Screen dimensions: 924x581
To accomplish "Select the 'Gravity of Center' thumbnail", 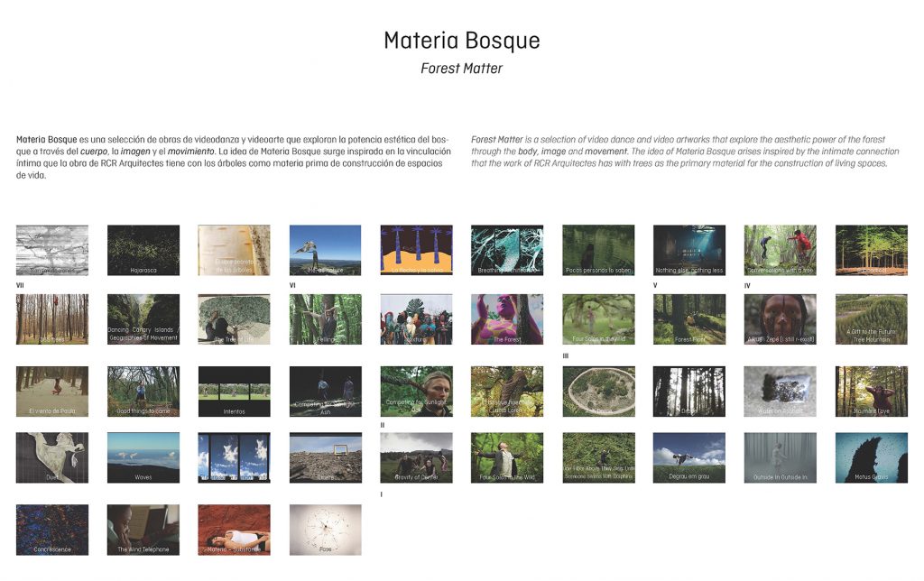I will click(x=416, y=457).
